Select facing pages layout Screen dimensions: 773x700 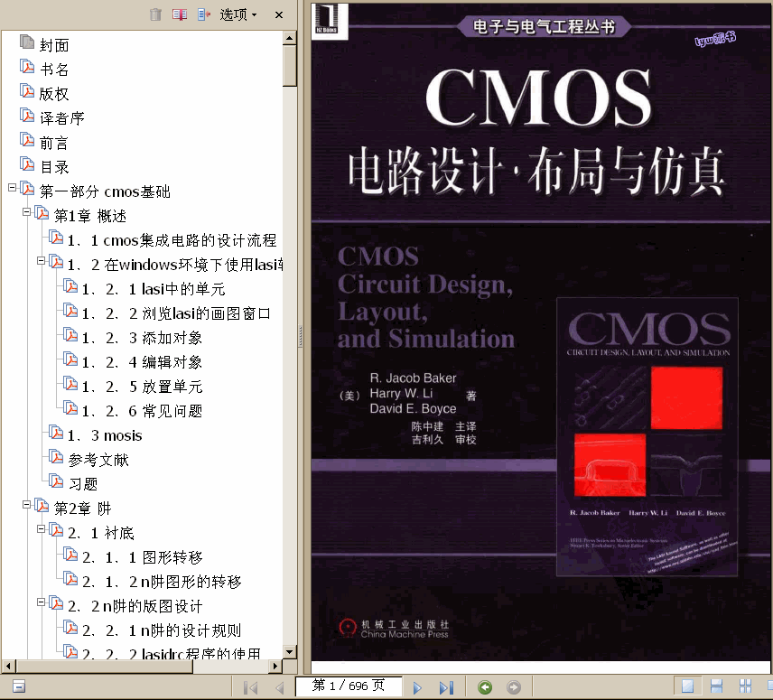click(745, 686)
